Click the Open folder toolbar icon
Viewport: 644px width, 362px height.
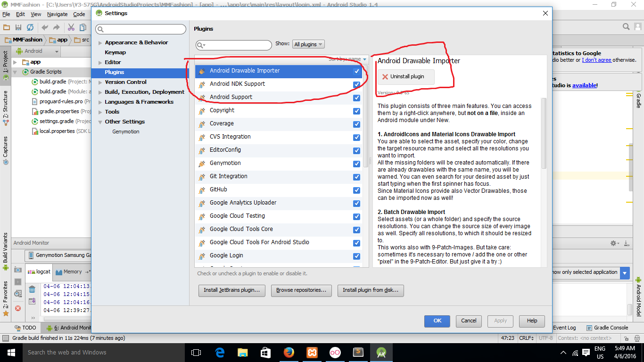pos(7,27)
